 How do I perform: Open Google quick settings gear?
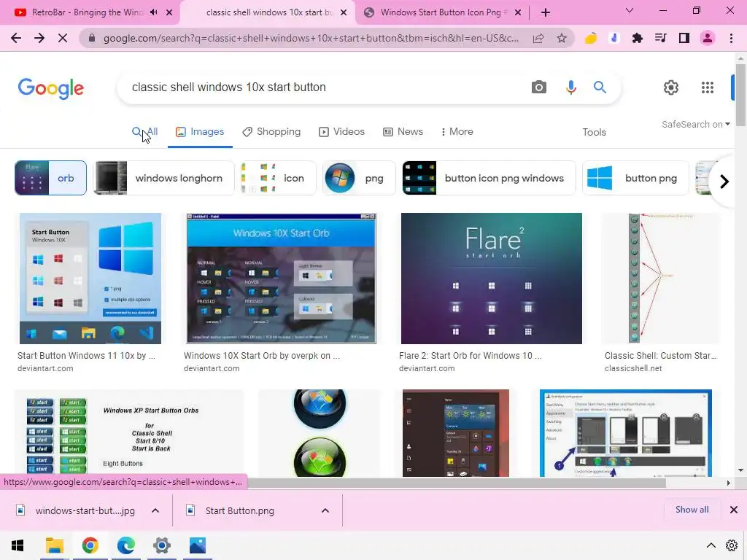tap(671, 87)
